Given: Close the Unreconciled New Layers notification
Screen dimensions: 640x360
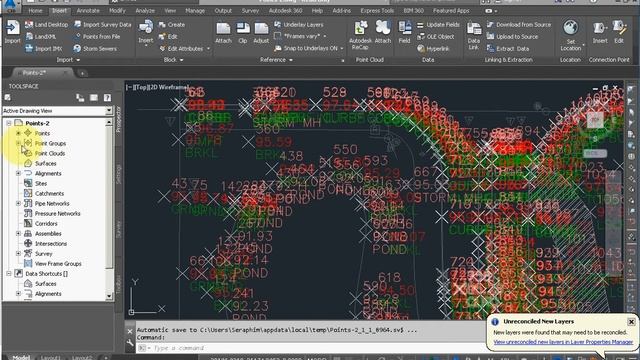Looking at the screenshot, I should point(631,322).
